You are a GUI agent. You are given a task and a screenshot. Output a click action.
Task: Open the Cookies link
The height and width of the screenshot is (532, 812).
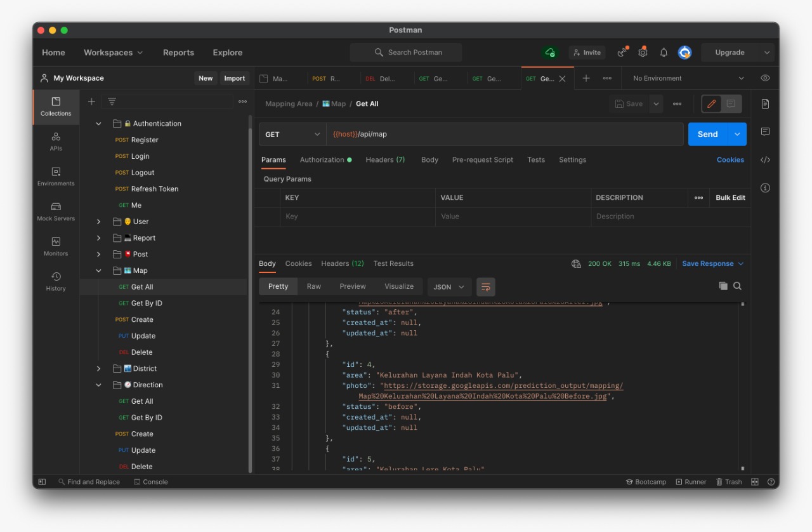coord(730,160)
